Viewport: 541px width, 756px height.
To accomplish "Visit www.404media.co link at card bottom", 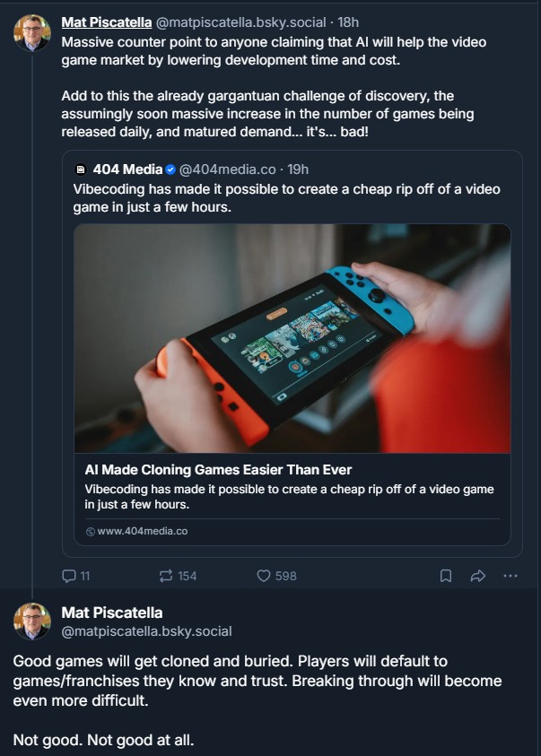I will 143,531.
